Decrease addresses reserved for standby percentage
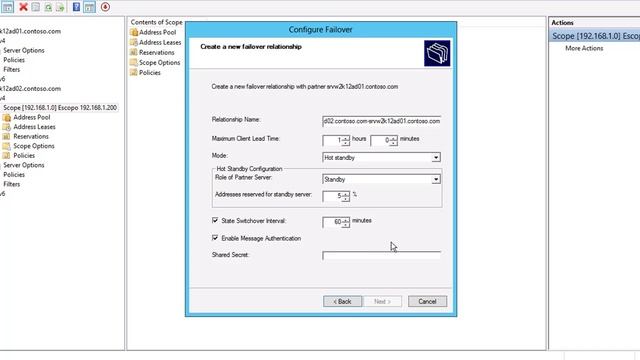This screenshot has height=360, width=640. (346, 199)
